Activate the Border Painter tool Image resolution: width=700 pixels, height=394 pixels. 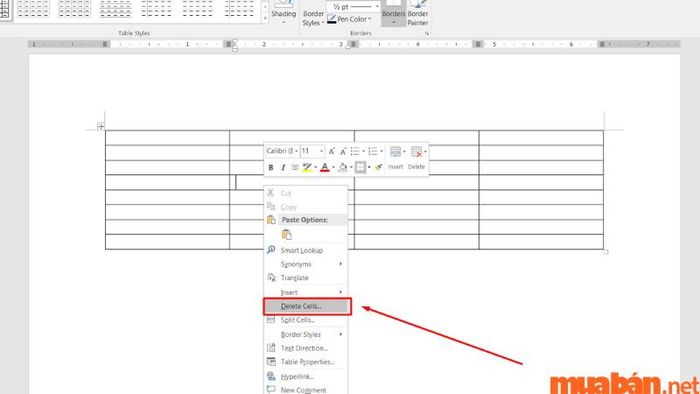417,13
